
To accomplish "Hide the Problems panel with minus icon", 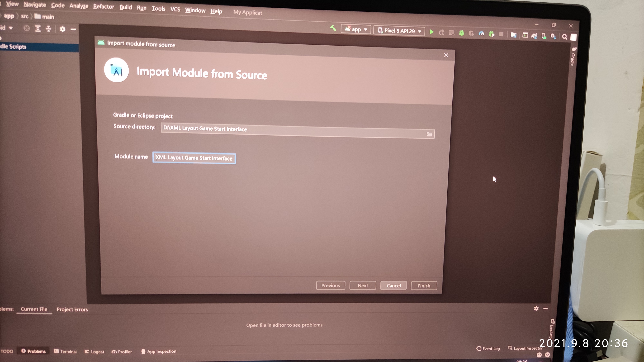I will coord(545,309).
